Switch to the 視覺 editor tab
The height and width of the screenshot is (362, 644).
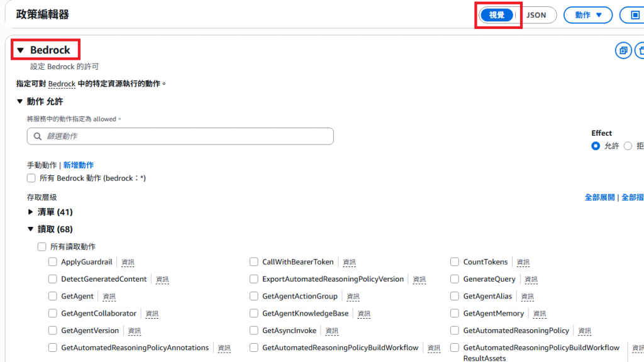coord(497,15)
